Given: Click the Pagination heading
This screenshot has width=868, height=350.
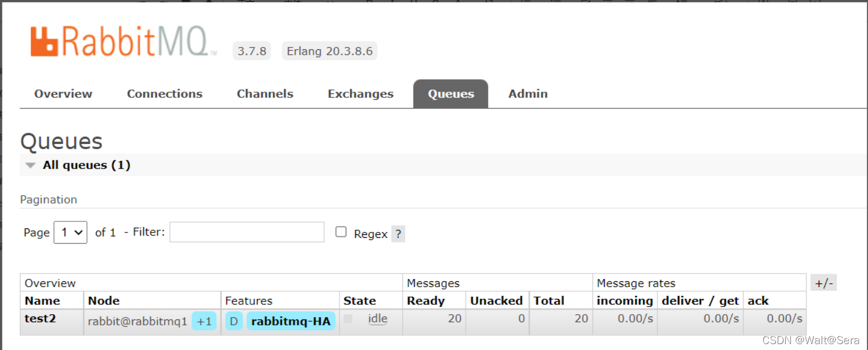Looking at the screenshot, I should tap(49, 200).
